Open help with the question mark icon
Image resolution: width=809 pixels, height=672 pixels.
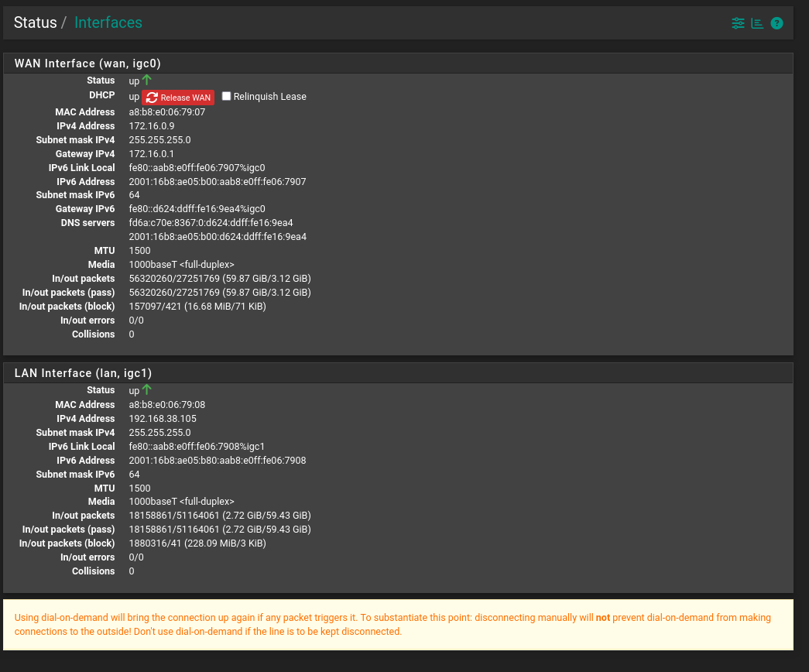[776, 23]
